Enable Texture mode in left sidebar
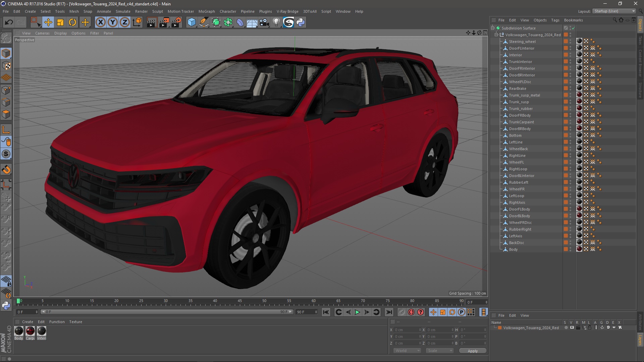 6,66
